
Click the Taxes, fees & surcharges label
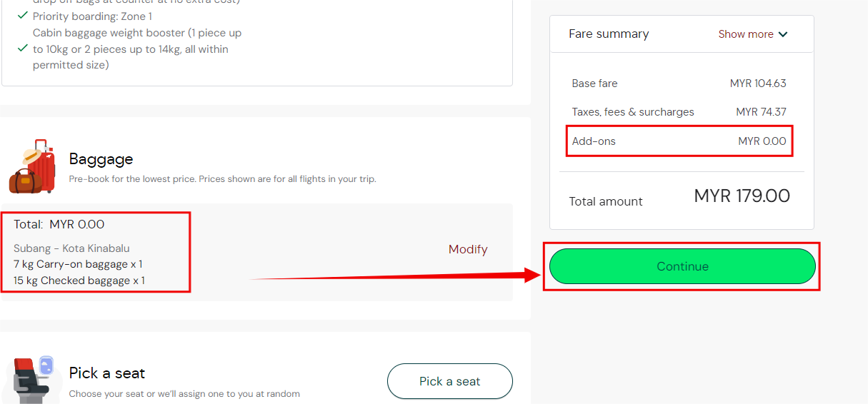pos(633,112)
